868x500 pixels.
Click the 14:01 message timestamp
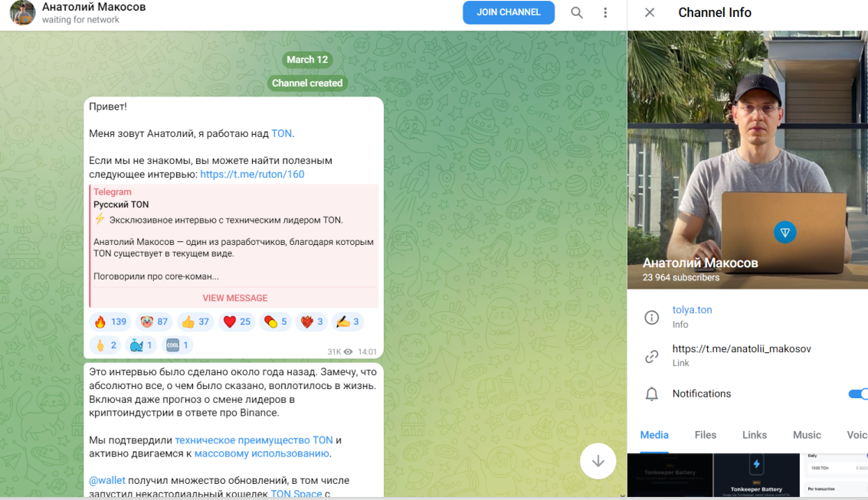[x=367, y=351]
